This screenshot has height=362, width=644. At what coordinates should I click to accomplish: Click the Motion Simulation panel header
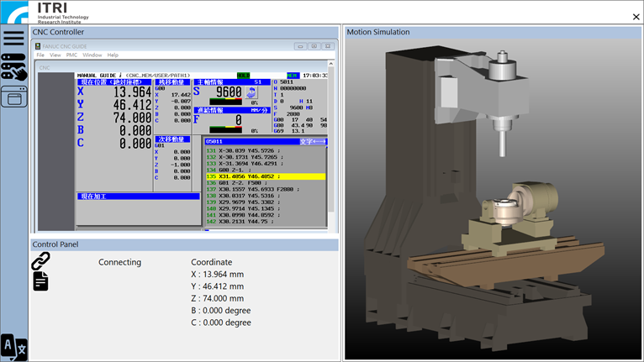pos(378,32)
